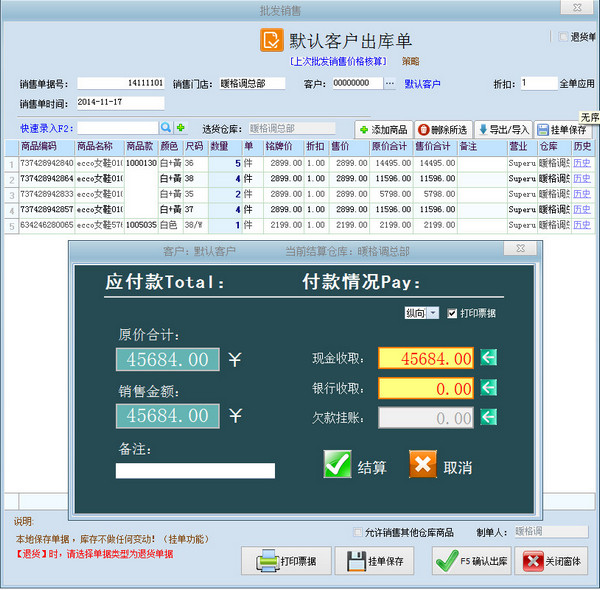Check 允许销售其他仓库商品 option

pos(359,532)
